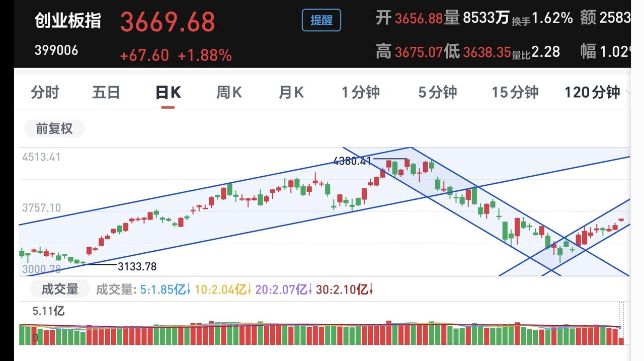Switch to the 五日 tab
The image size is (644, 361).
[x=106, y=93]
